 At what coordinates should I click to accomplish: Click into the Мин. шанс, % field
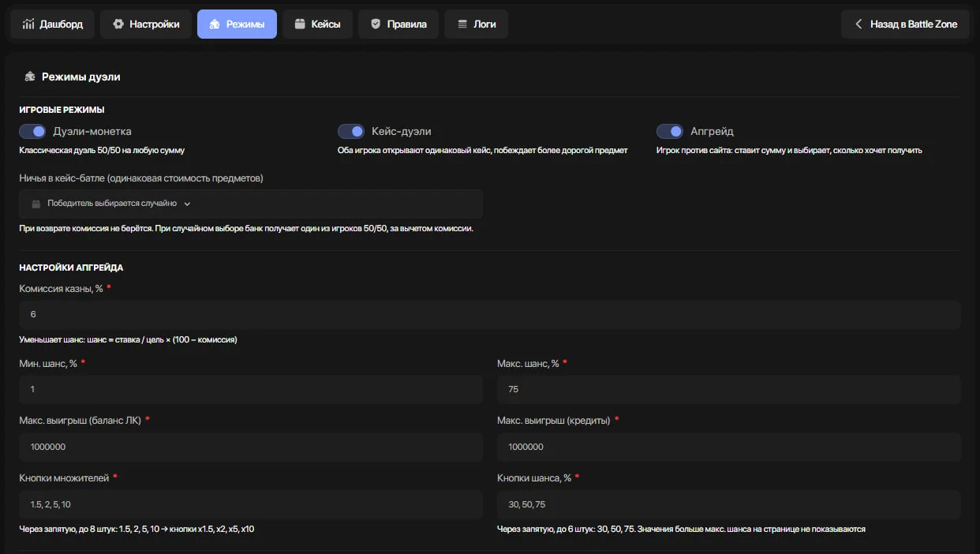click(251, 389)
